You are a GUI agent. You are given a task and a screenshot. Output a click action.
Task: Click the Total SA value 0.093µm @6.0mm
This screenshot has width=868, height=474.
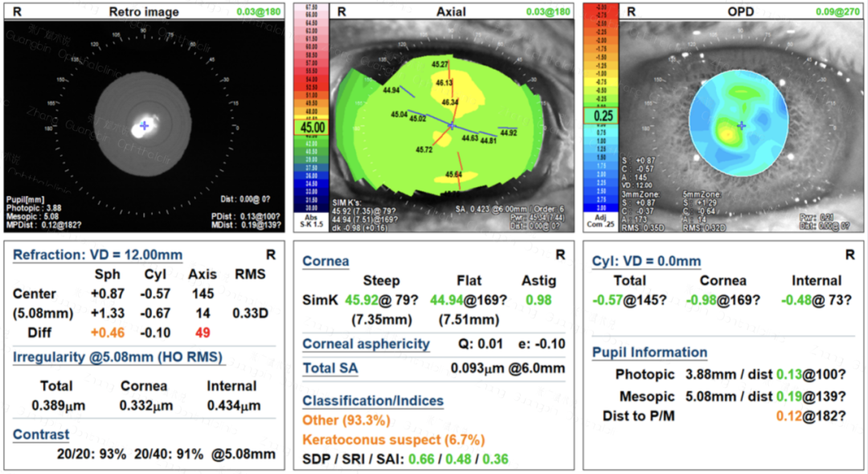(508, 369)
